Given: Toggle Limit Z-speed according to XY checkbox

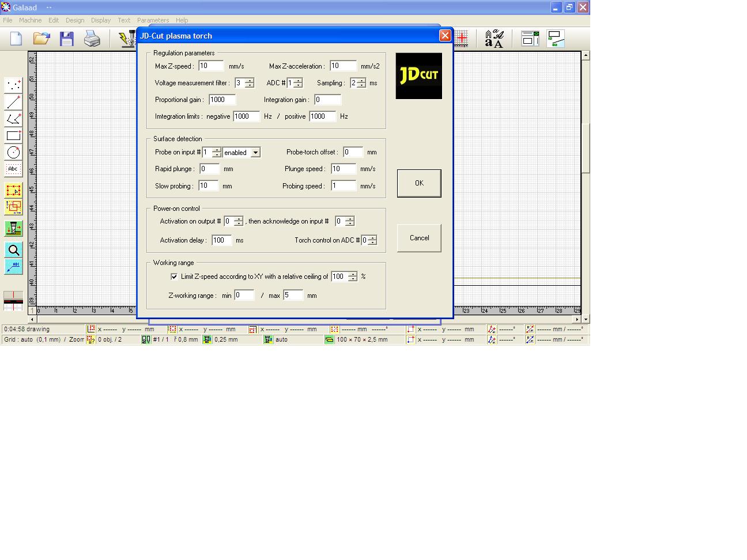Looking at the screenshot, I should [x=174, y=277].
